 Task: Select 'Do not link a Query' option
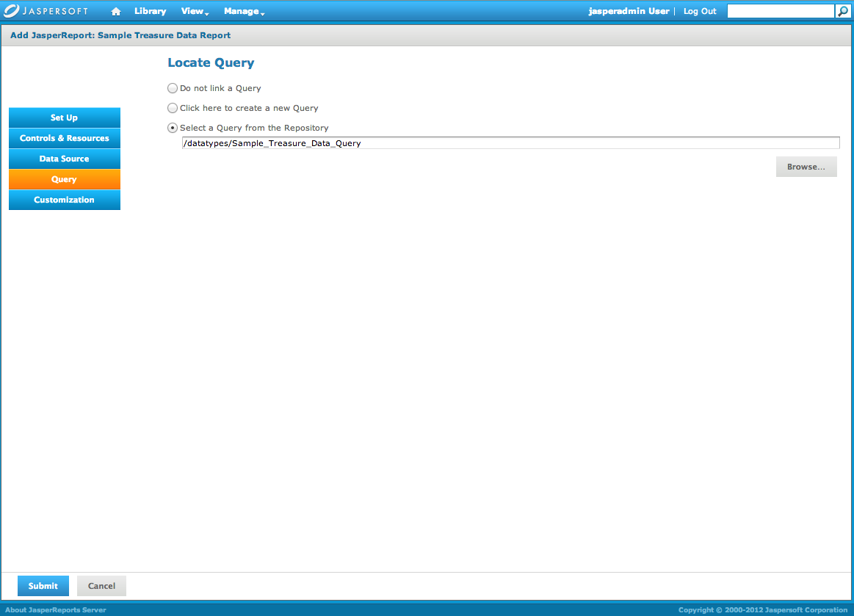pos(172,88)
